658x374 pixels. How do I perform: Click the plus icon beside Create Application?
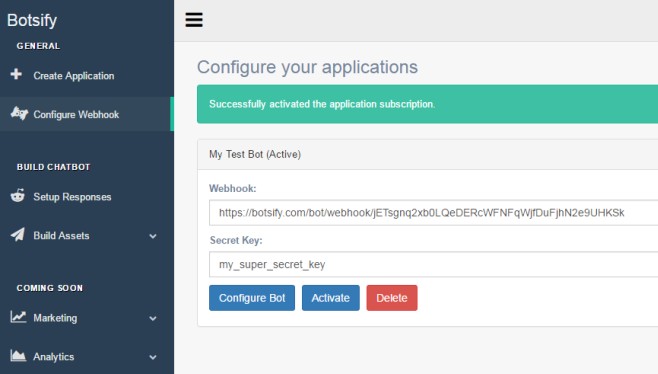click(16, 74)
